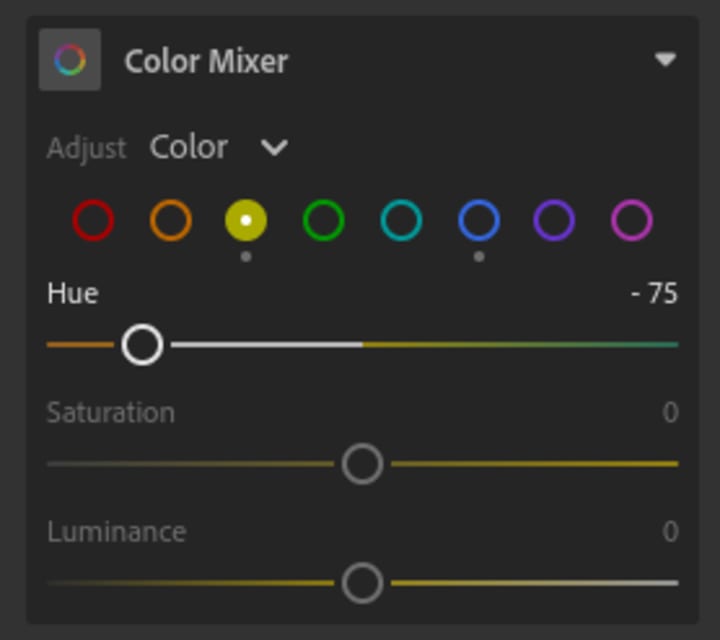Select the green color circle
Viewport: 720px width, 640px height.
(x=324, y=221)
